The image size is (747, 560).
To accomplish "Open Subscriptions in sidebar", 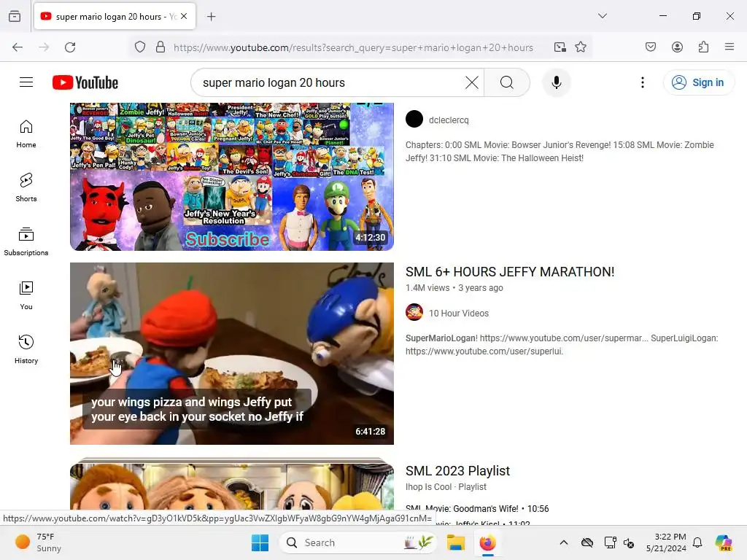I will 26,241.
